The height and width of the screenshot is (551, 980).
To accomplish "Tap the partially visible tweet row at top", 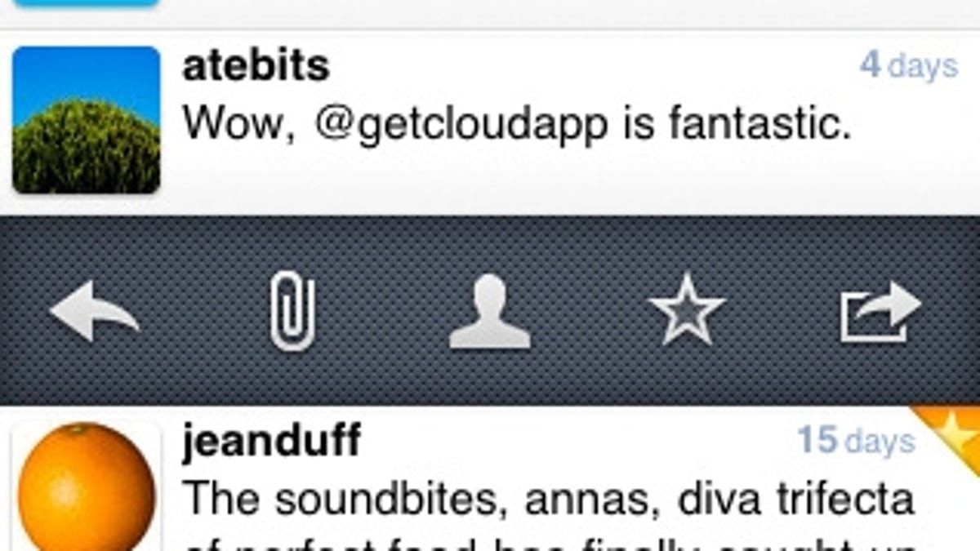I will click(x=490, y=14).
